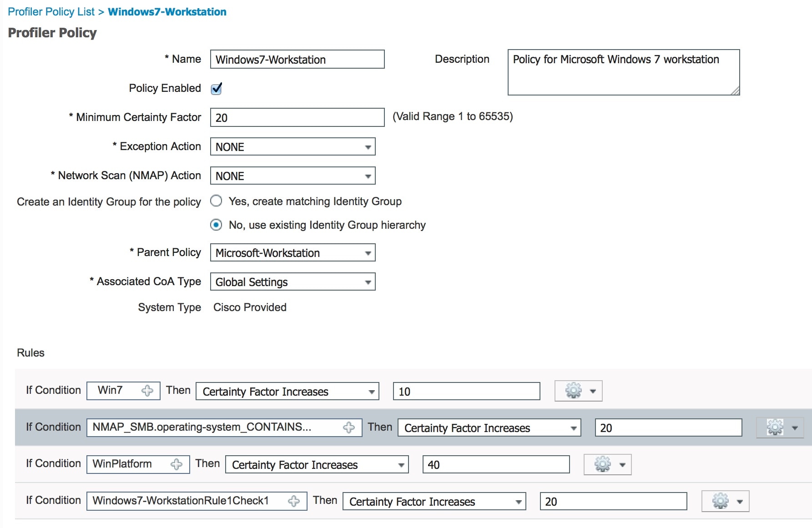The height and width of the screenshot is (528, 812).
Task: Open Certainty Factor dropdown for Win7 rule
Action: 287,391
